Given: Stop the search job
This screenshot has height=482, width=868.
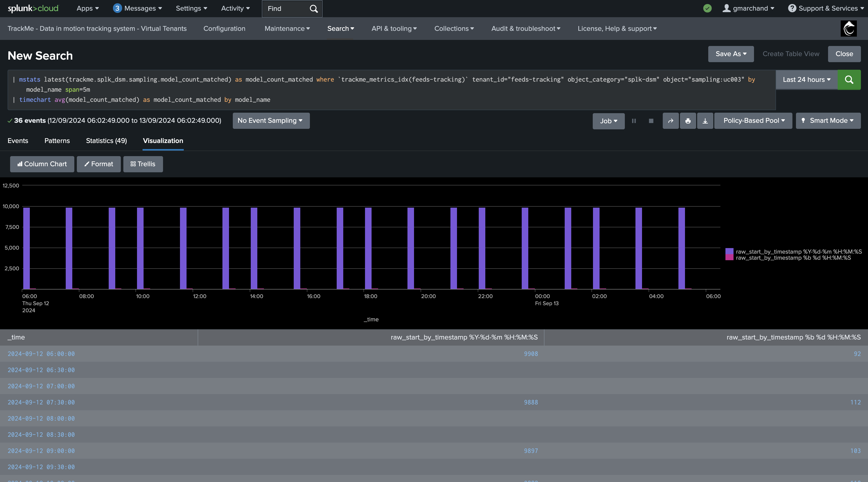Looking at the screenshot, I should pyautogui.click(x=651, y=121).
